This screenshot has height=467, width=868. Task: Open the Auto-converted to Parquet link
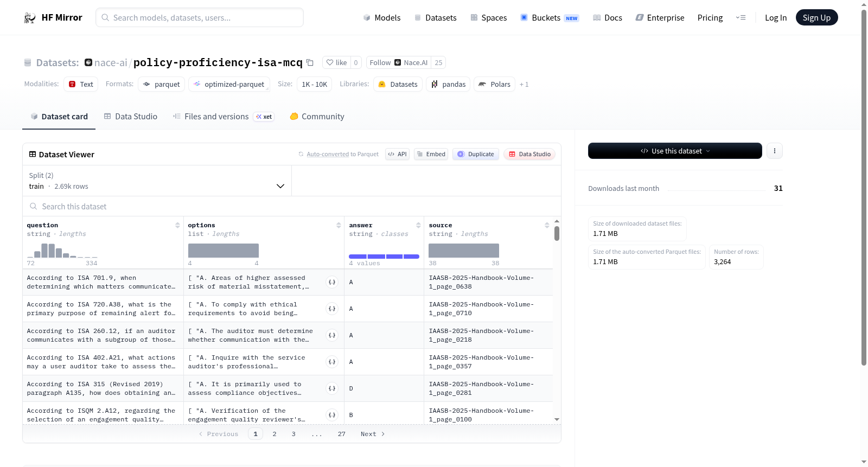click(342, 154)
